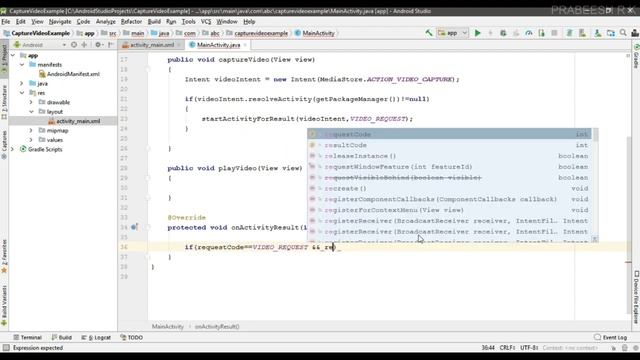Expand the java folder
Screen dimensions: 640x360
click(22, 83)
